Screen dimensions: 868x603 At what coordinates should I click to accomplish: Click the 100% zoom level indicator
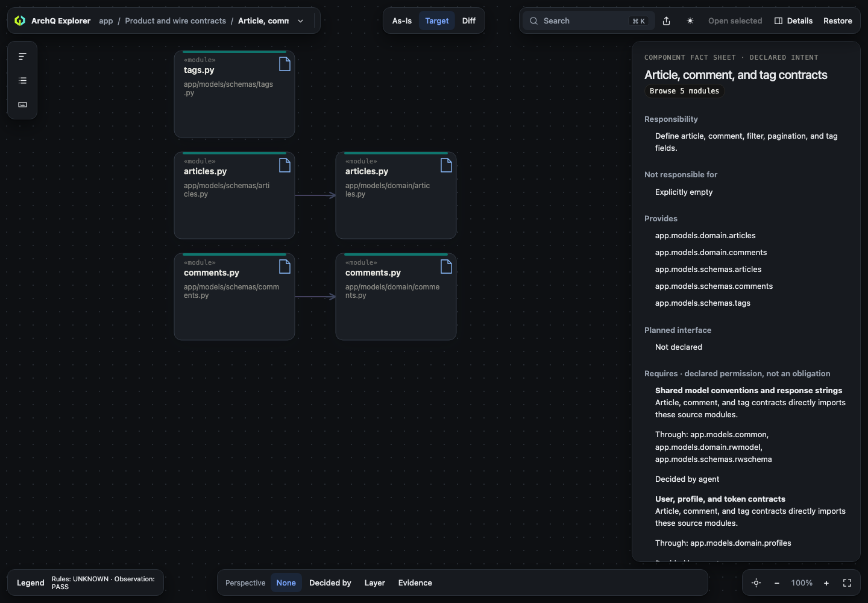coord(802,582)
